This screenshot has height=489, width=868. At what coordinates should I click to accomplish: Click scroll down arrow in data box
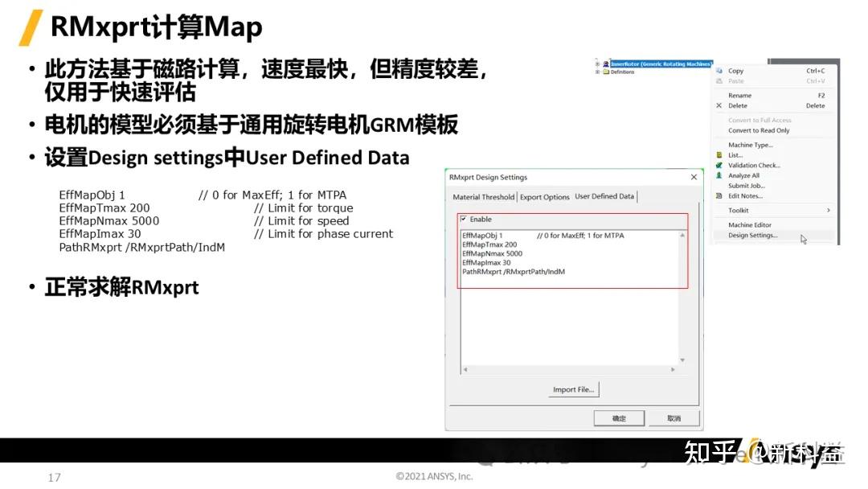682,360
